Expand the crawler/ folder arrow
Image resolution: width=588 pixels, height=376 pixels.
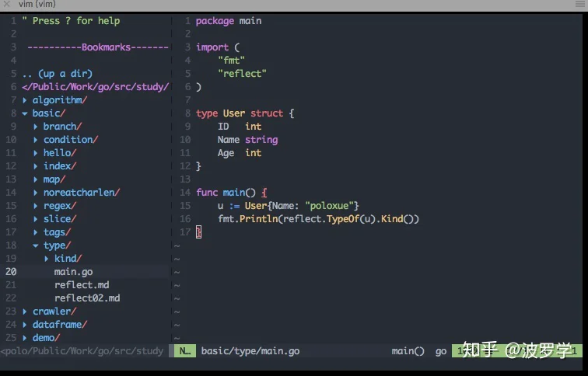point(25,312)
